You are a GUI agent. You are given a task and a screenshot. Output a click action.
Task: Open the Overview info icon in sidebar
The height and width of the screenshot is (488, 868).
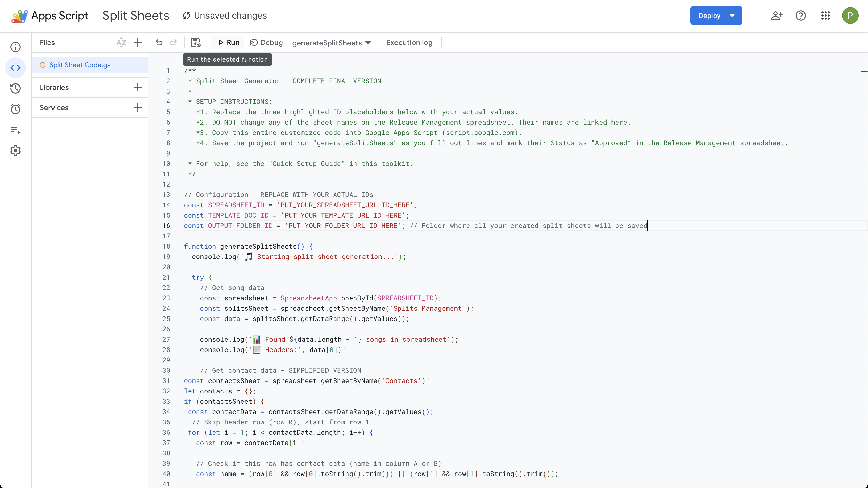[x=16, y=47]
